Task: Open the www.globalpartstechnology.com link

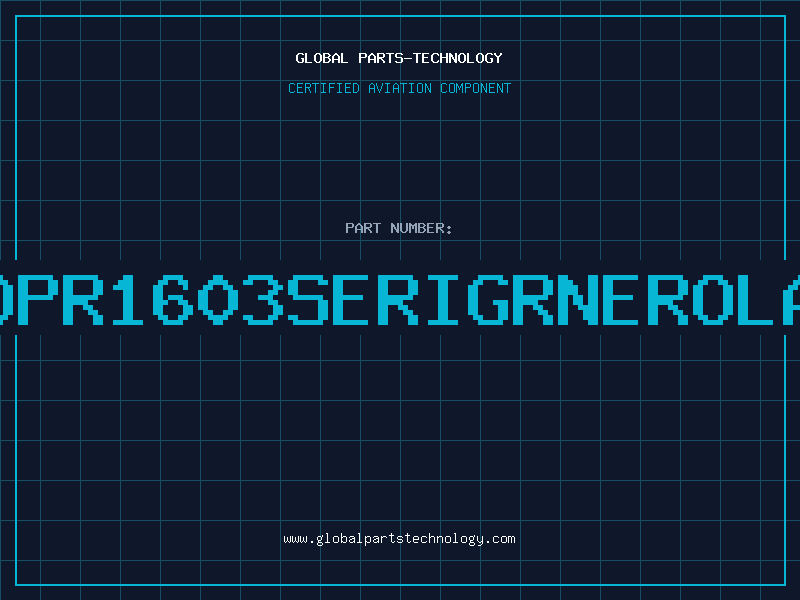Action: [x=399, y=539]
